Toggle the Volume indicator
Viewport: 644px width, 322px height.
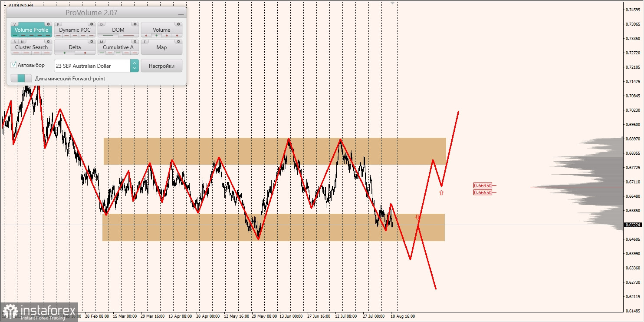pyautogui.click(x=161, y=30)
